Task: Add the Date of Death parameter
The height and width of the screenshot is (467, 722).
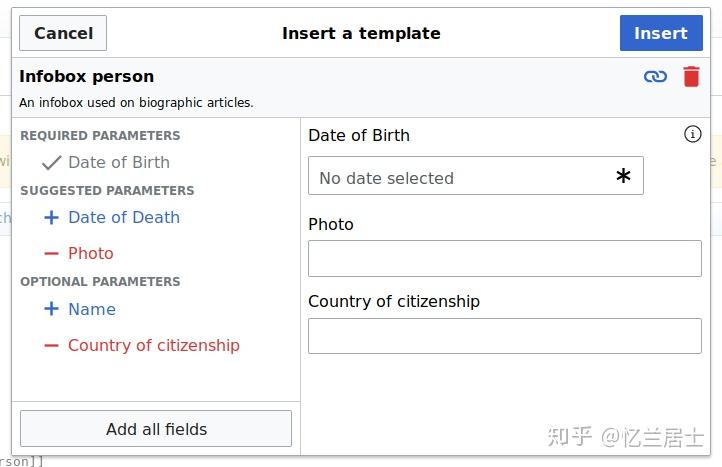Action: (123, 217)
